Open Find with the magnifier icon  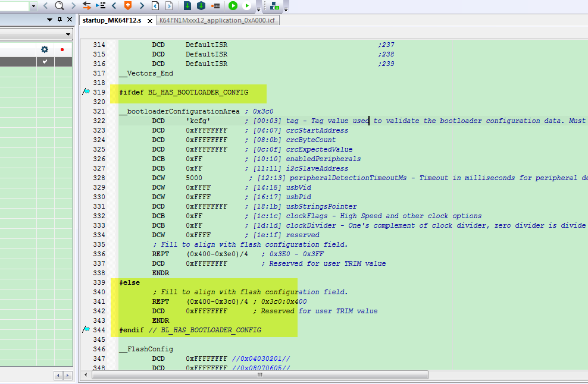click(x=60, y=5)
